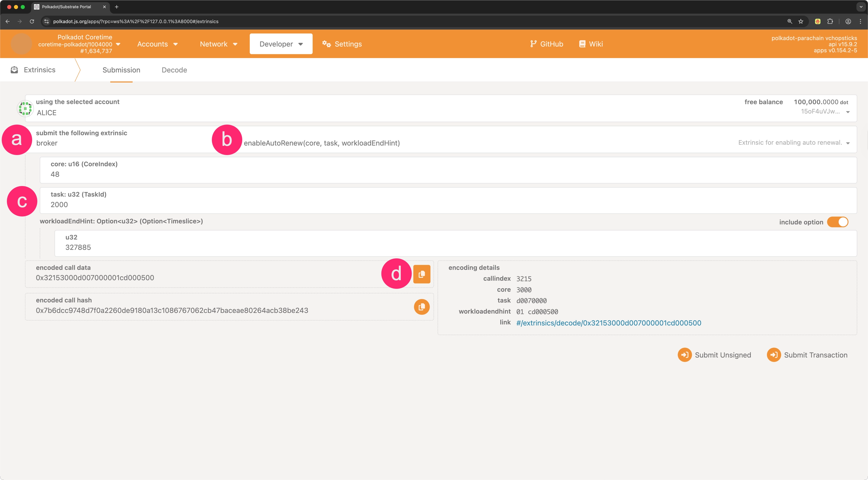This screenshot has height=480, width=868.
Task: Open a new browser tab
Action: 117,7
